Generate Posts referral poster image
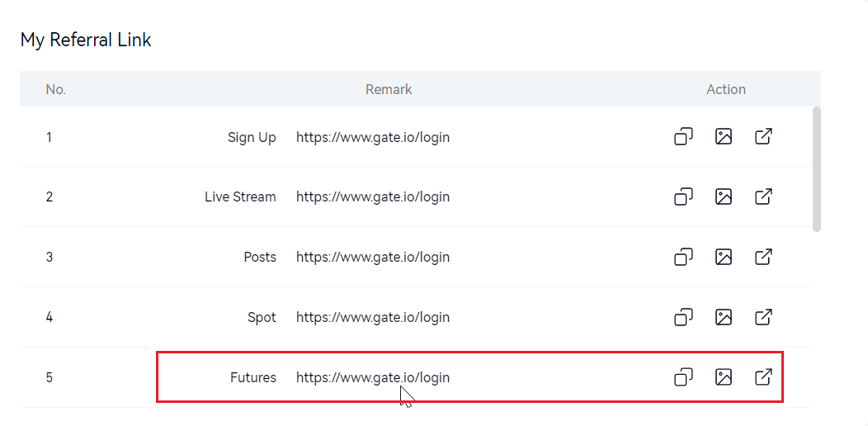The height and width of the screenshot is (426, 868). 724,257
